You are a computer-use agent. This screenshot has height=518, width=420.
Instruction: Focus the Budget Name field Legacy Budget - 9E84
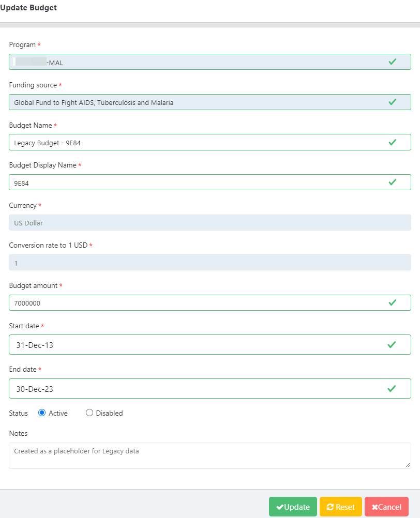[210, 142]
